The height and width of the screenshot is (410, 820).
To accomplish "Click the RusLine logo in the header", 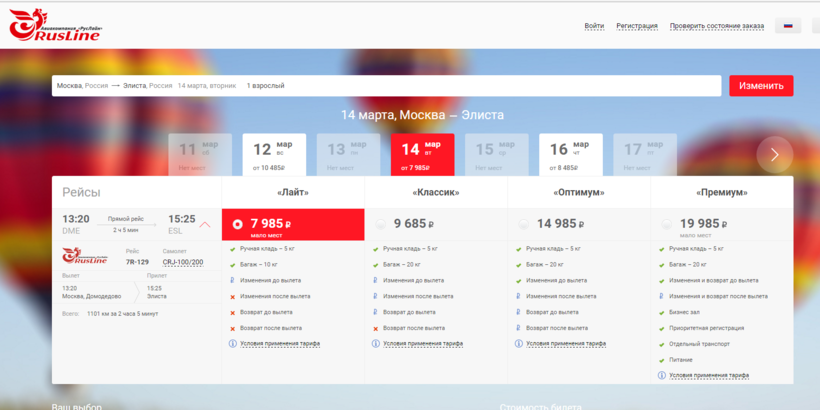I will pyautogui.click(x=54, y=24).
